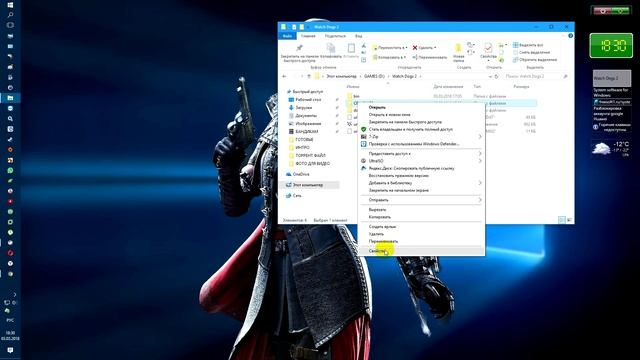Click the GAMES (D:) breadcrumb
Image resolution: width=640 pixels, height=360 pixels.
374,76
